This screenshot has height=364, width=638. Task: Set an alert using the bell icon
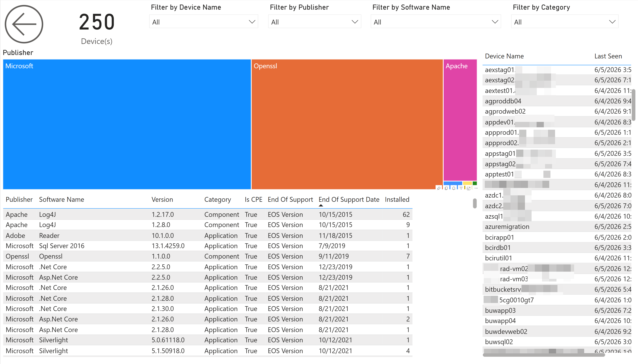click(454, 188)
